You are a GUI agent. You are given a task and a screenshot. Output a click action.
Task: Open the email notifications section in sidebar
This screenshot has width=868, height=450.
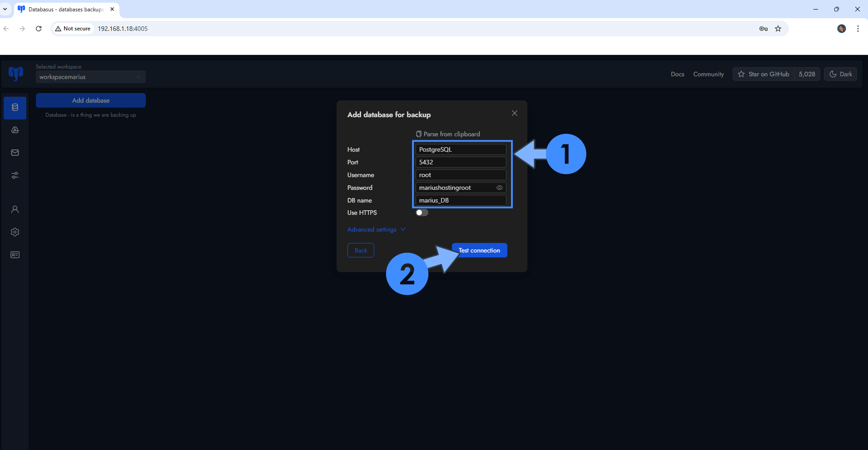tap(15, 153)
